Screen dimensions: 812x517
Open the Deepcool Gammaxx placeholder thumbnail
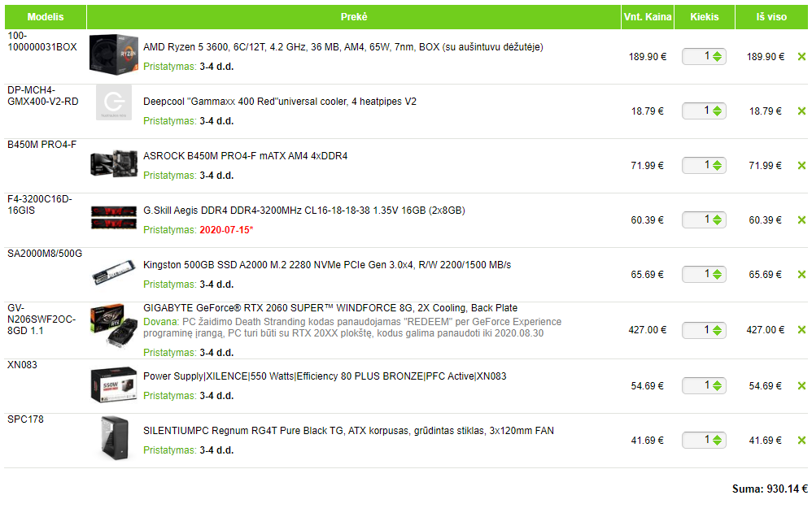113,102
